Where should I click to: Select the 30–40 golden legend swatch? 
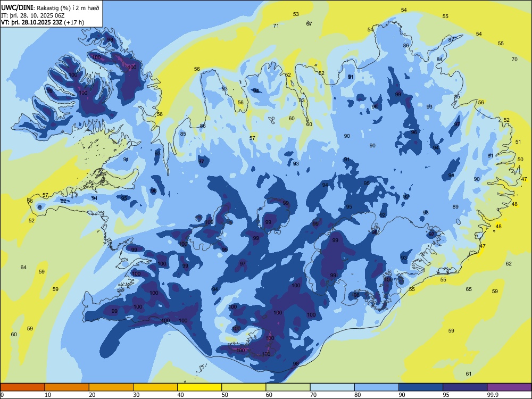155,387
